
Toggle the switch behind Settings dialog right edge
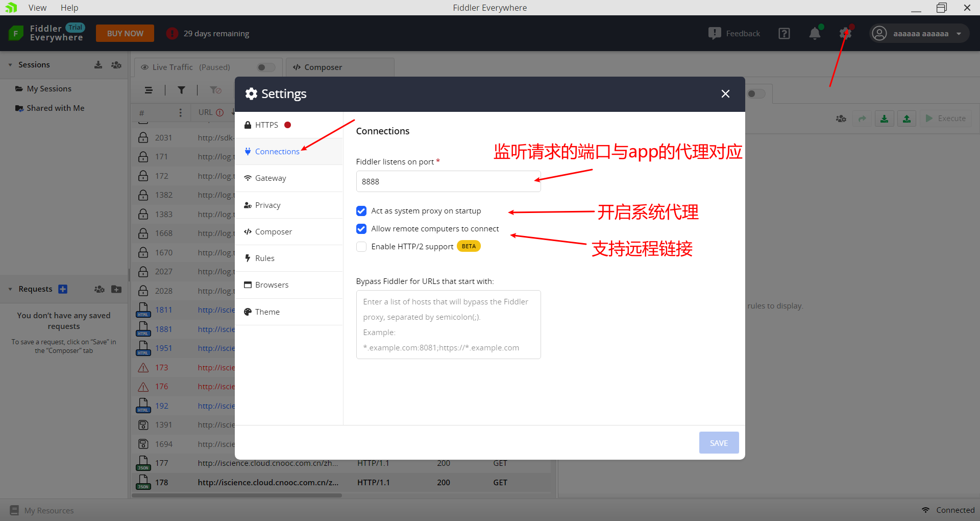tap(756, 94)
